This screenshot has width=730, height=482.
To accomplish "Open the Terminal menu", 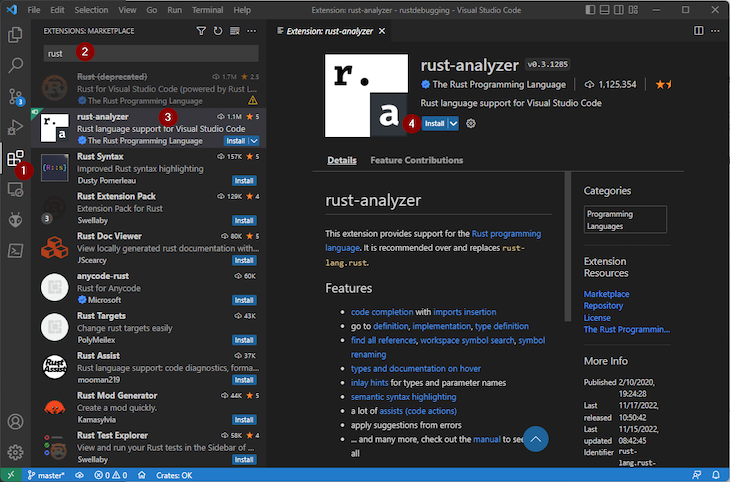I will pos(208,9).
